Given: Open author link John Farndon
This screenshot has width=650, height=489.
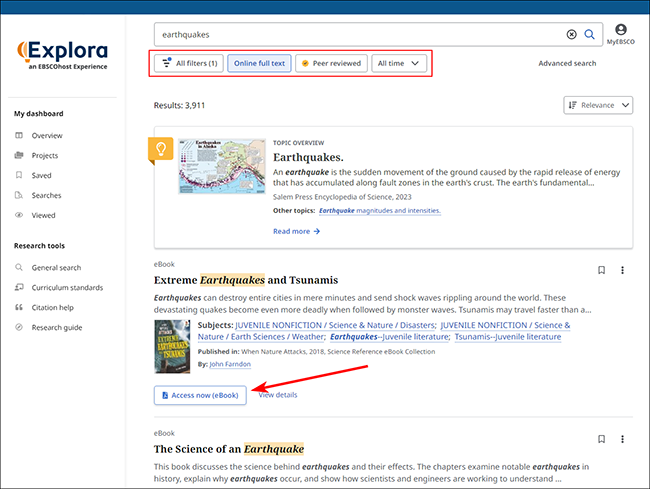Looking at the screenshot, I should click(x=230, y=364).
